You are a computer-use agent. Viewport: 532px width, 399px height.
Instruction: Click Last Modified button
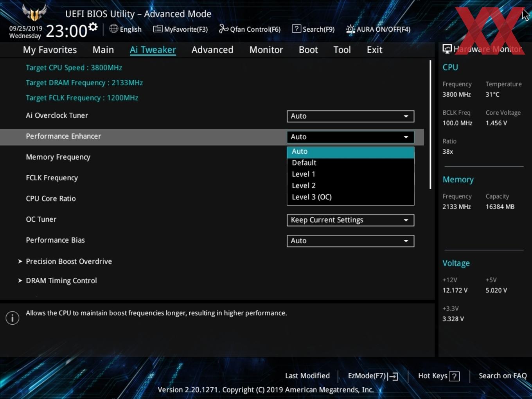coord(307,376)
